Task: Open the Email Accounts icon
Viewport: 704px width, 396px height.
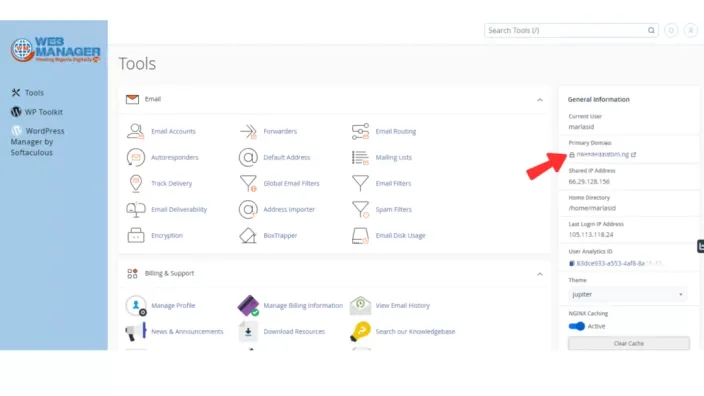Action: pyautogui.click(x=136, y=131)
